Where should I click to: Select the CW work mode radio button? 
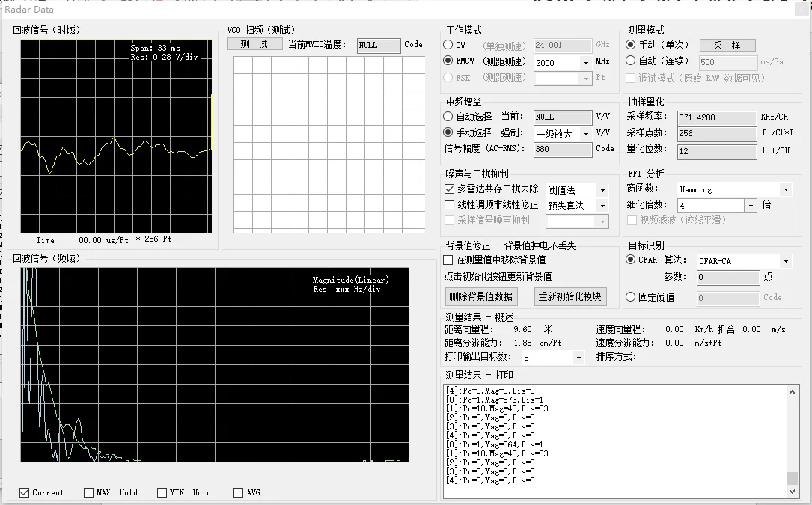(x=449, y=45)
